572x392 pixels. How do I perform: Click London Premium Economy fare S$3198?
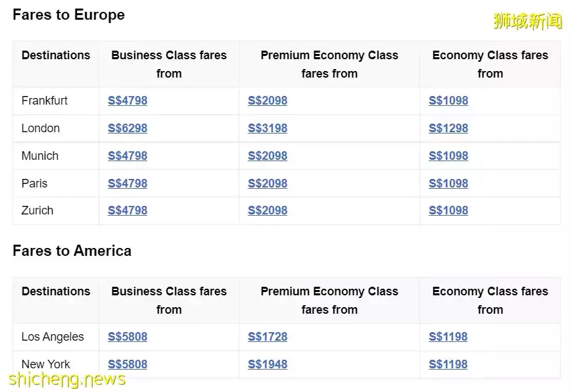[268, 128]
